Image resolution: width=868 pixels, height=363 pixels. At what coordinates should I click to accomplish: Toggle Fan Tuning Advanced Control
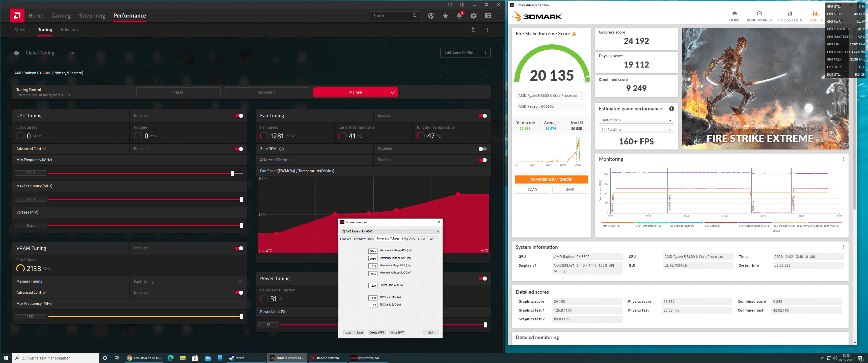tap(482, 160)
